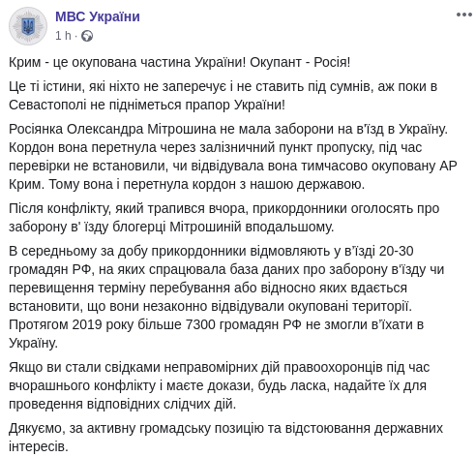The width and height of the screenshot is (476, 457).
Task: Open the post via the 1 h timestamp
Action: [x=63, y=36]
